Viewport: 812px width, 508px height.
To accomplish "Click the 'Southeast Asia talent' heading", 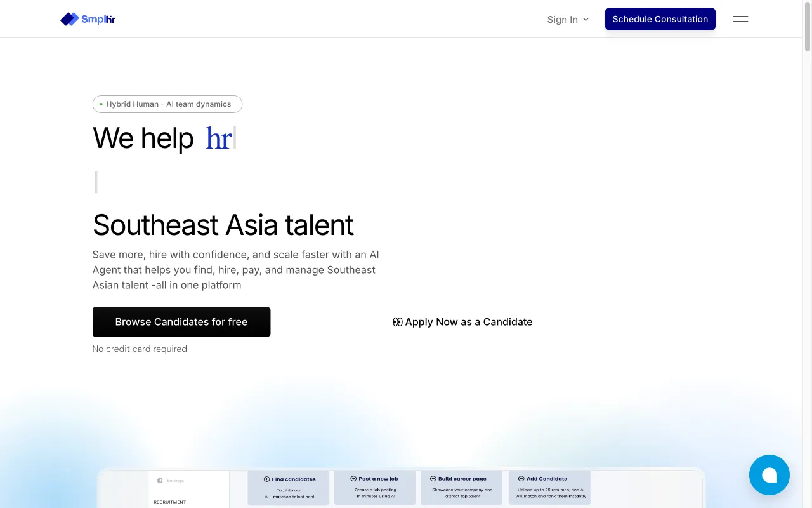I will [x=223, y=225].
